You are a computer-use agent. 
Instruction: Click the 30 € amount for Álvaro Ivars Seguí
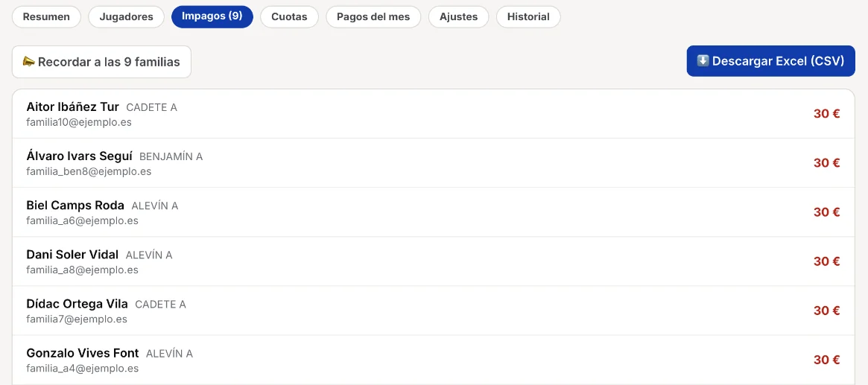point(826,163)
